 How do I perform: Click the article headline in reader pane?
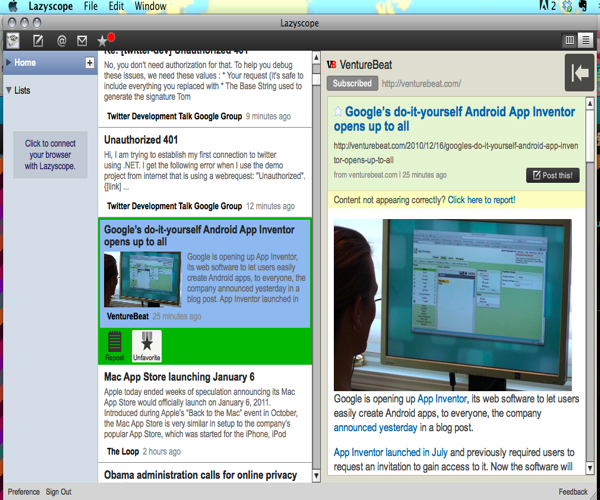tap(454, 119)
